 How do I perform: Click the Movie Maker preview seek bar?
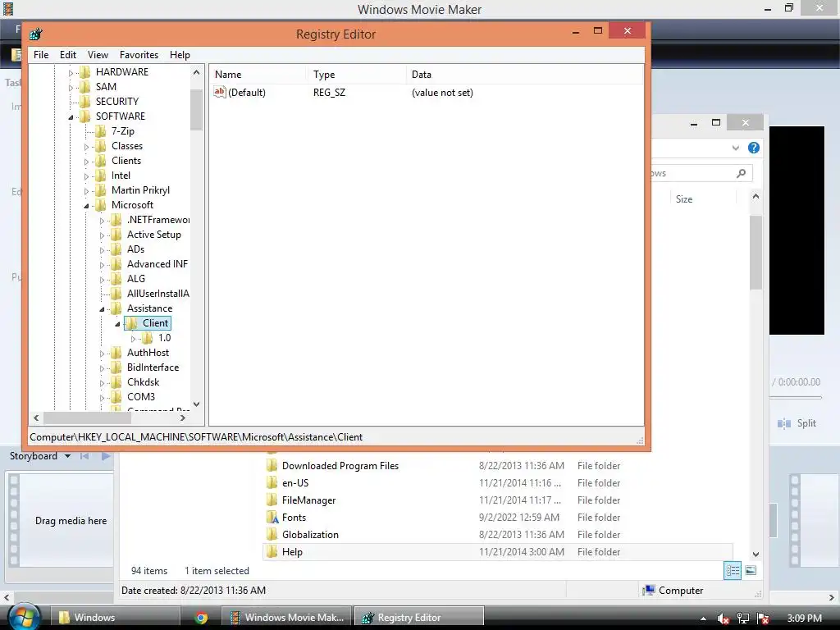click(x=796, y=398)
